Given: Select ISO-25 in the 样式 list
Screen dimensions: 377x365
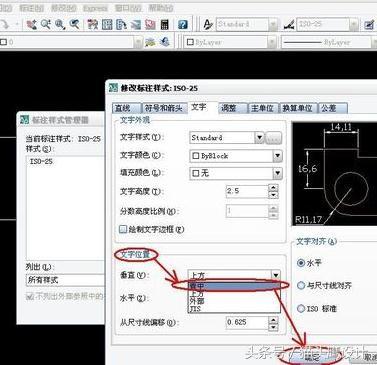Looking at the screenshot, I should [41, 162].
